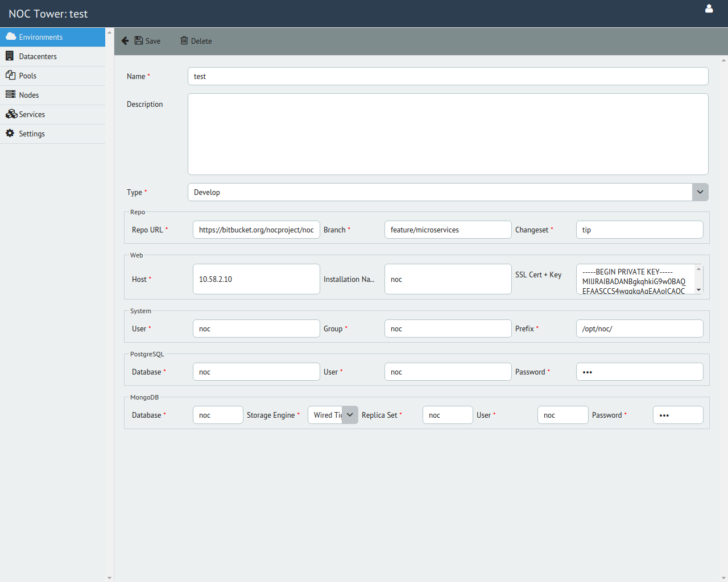Edit the Web Host field
This screenshot has height=582, width=728.
coord(257,279)
